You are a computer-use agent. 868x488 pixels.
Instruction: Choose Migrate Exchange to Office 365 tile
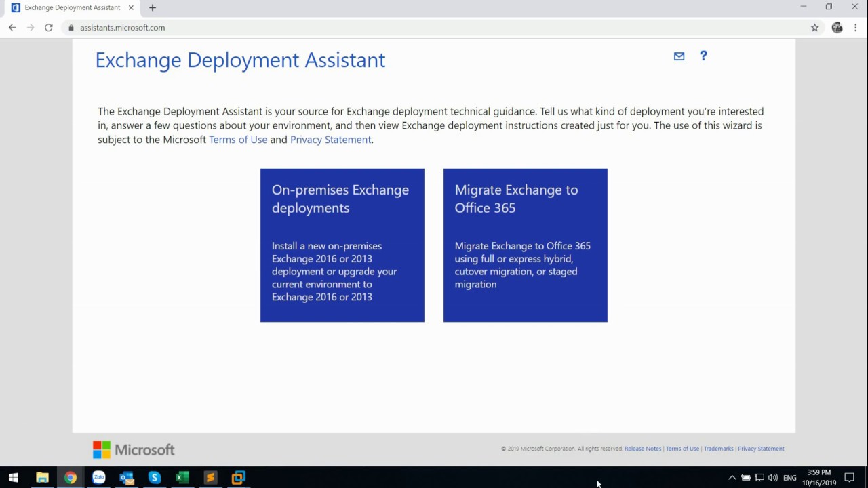[526, 245]
